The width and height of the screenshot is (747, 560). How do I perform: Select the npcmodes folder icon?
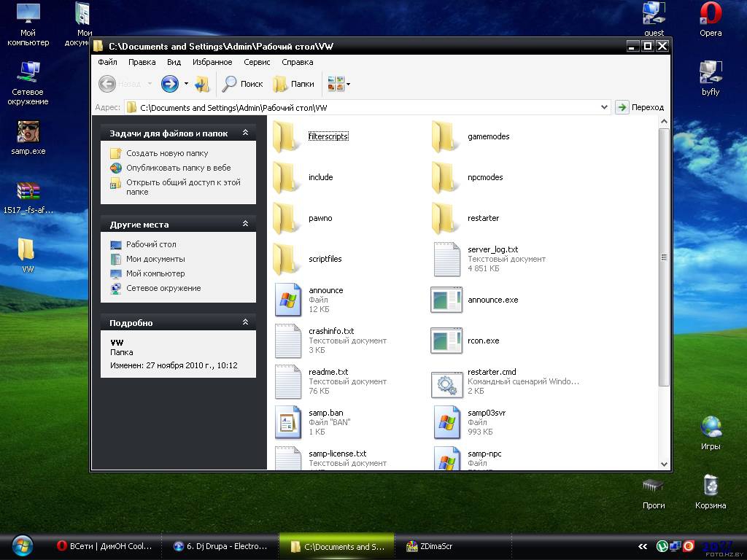click(446, 177)
